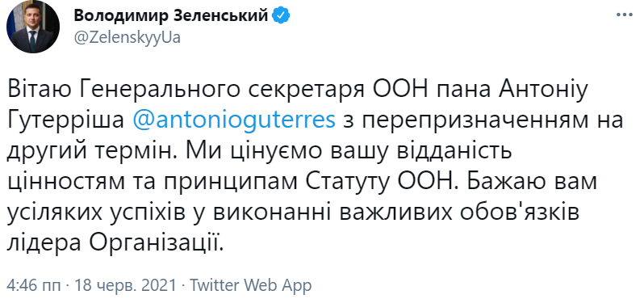Click the phrase другий термін

tap(88, 152)
